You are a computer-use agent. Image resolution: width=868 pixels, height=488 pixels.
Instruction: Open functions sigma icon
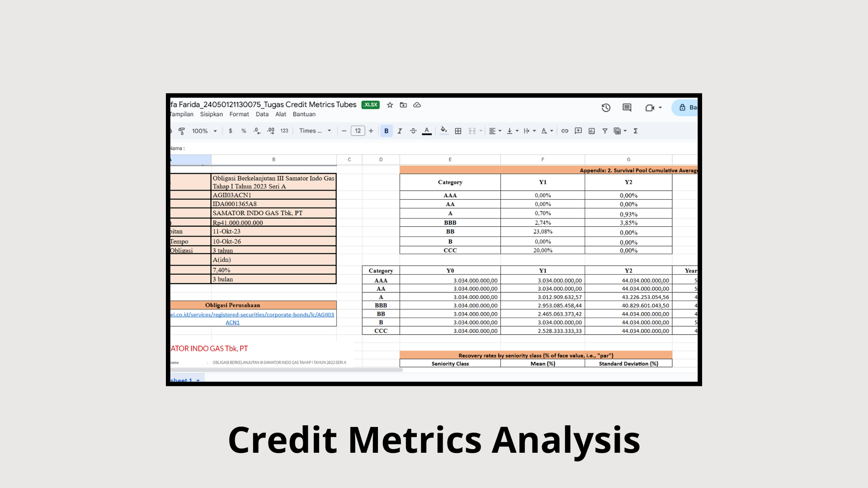636,131
